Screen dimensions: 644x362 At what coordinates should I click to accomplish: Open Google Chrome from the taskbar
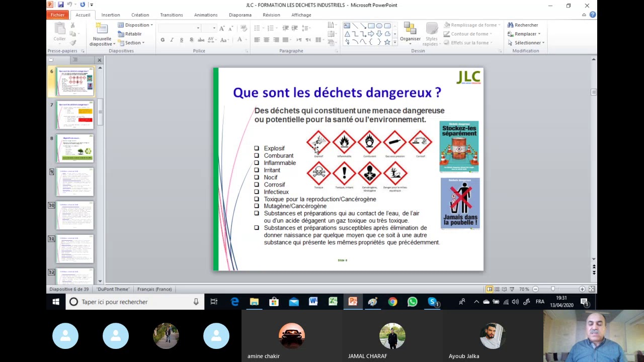click(392, 302)
